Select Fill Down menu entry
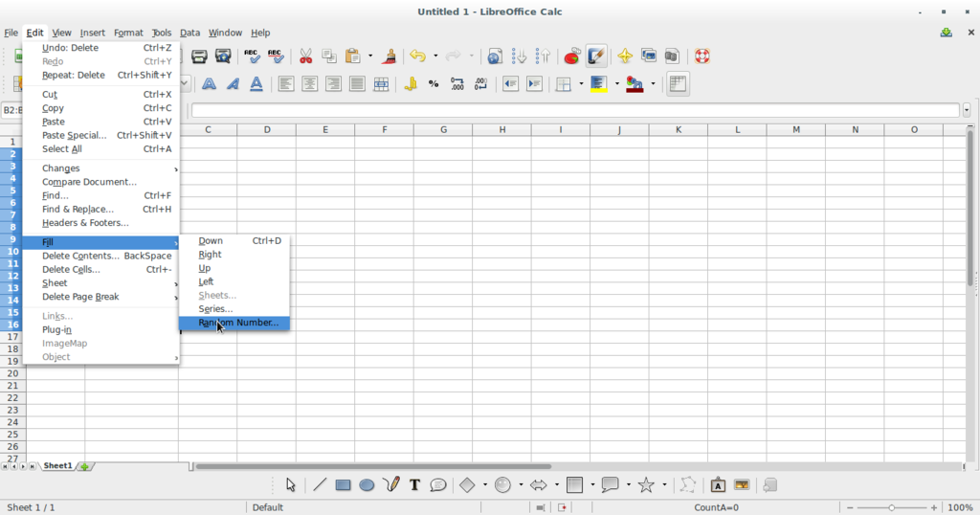This screenshot has height=515, width=980. [x=234, y=240]
